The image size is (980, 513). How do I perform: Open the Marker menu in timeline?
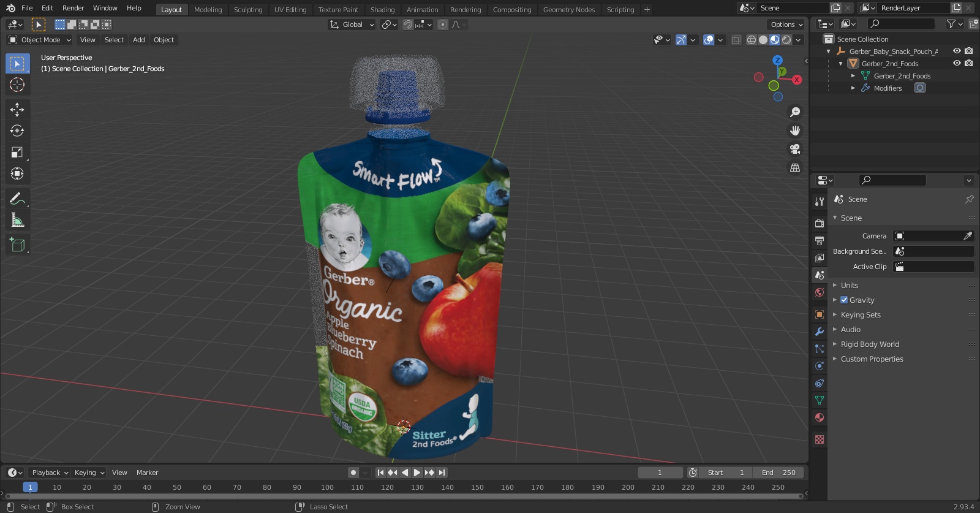click(x=147, y=473)
